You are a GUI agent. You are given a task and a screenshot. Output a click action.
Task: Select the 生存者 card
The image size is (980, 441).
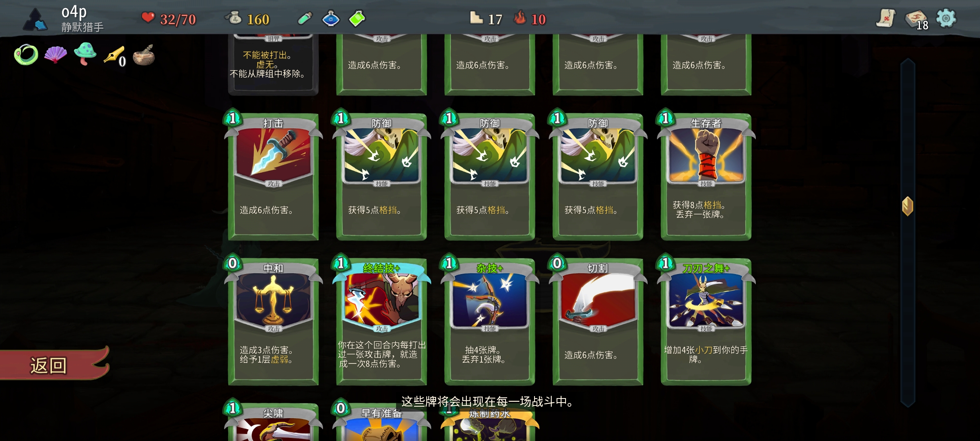click(706, 176)
